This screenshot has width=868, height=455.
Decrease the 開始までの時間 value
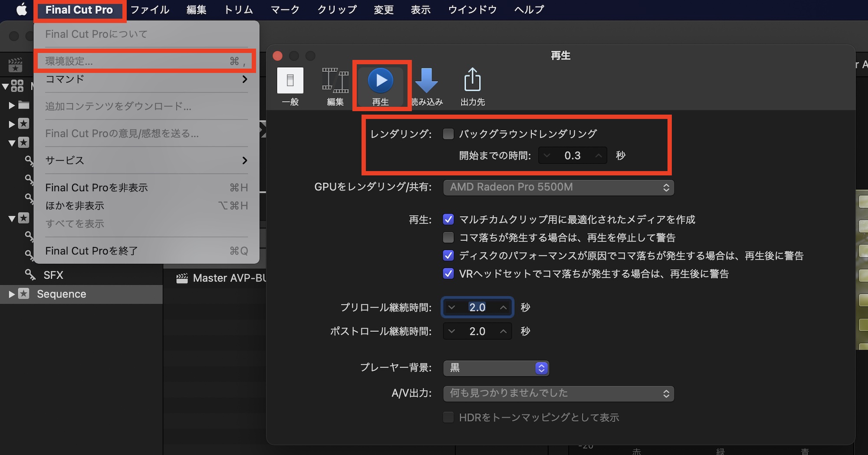(x=547, y=155)
